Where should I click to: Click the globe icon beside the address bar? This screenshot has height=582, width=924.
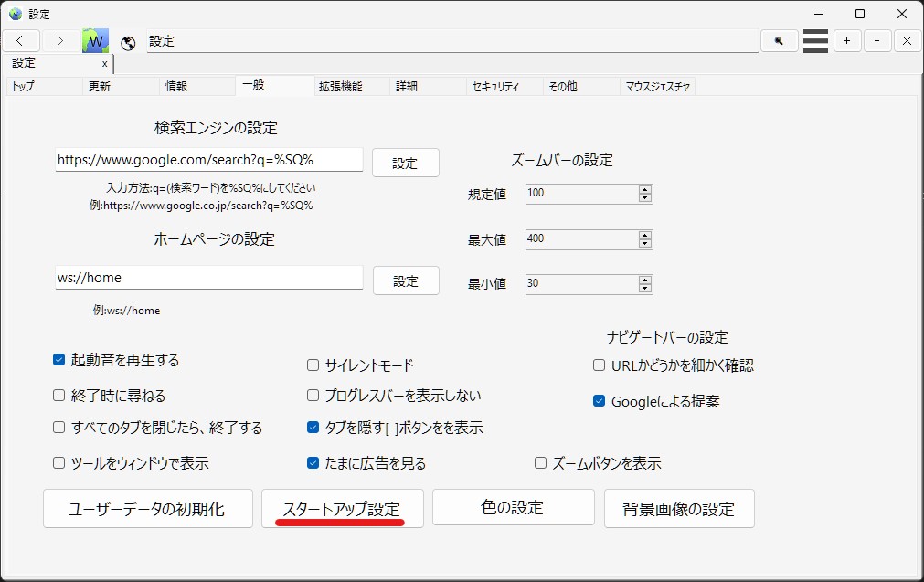(x=129, y=41)
